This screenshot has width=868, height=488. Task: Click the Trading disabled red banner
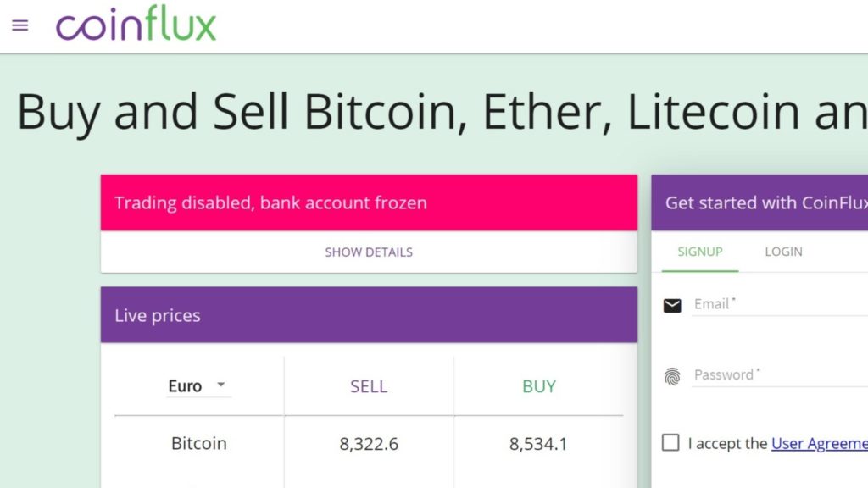click(369, 202)
